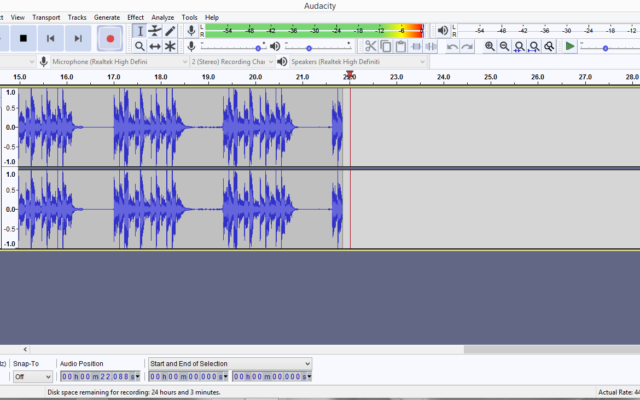640x400 pixels.
Task: Select the Time Shift tool
Action: coord(155,46)
